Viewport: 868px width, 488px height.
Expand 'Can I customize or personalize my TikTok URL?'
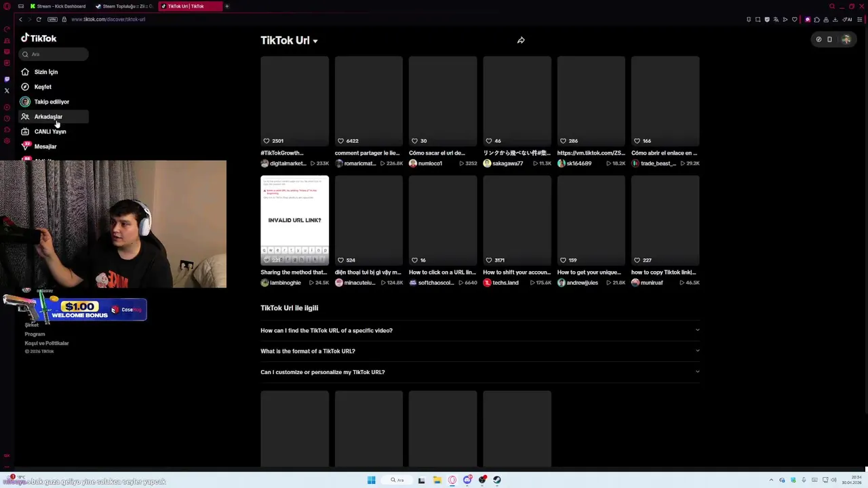[480, 372]
